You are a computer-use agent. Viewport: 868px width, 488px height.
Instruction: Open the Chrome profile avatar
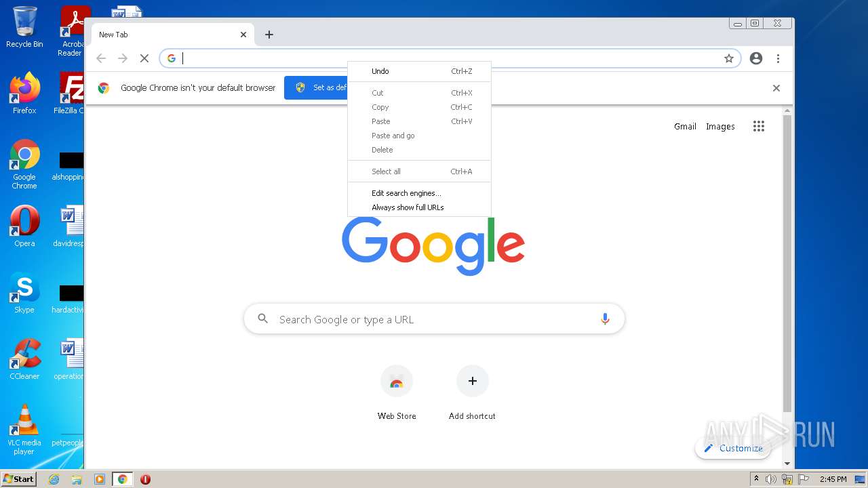click(756, 58)
